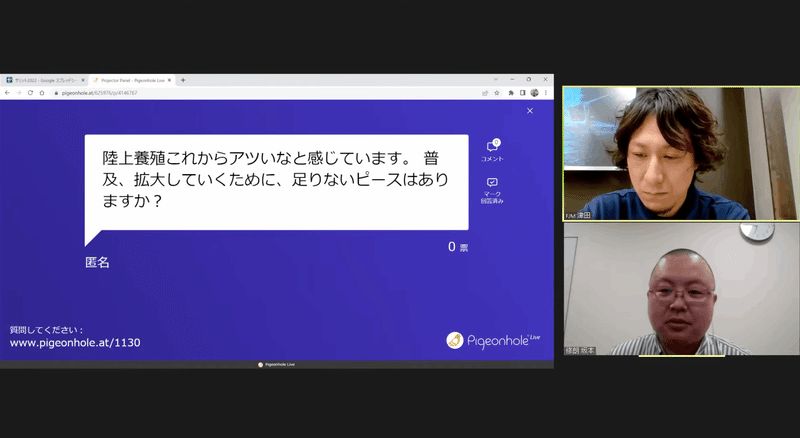This screenshot has height=438, width=800.
Task: Share this page icon in address bar
Action: click(x=485, y=93)
